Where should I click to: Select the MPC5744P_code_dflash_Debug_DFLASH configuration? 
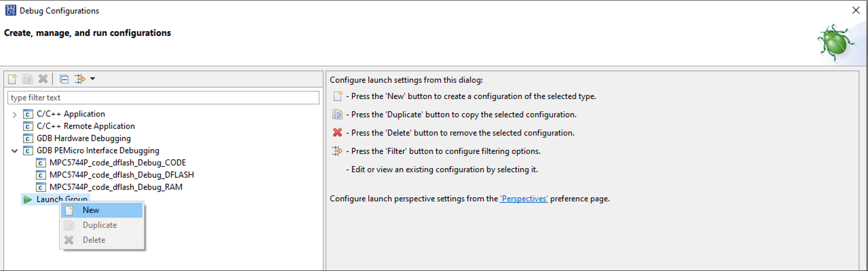pyautogui.click(x=122, y=175)
